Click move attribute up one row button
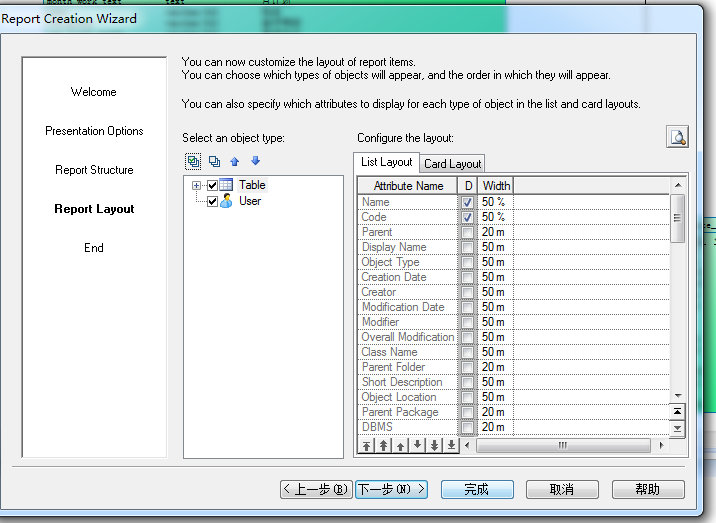 click(x=400, y=445)
